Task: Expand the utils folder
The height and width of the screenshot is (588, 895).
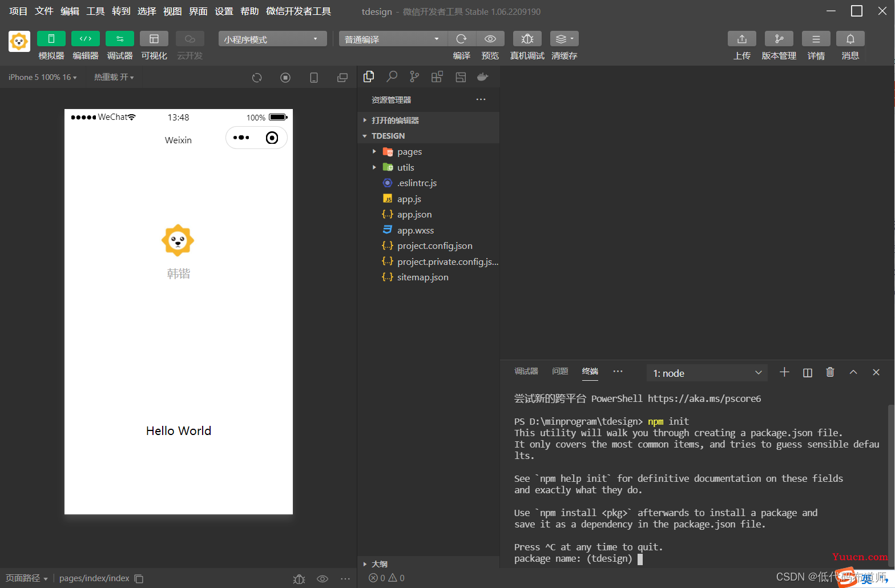Action: click(x=429, y=167)
